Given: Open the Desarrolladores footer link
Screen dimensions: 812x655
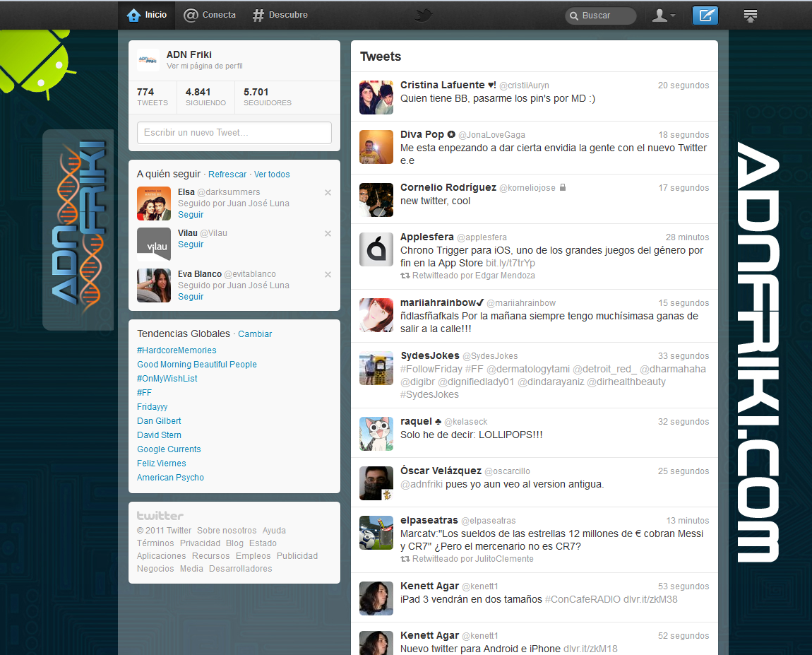Looking at the screenshot, I should 240,569.
